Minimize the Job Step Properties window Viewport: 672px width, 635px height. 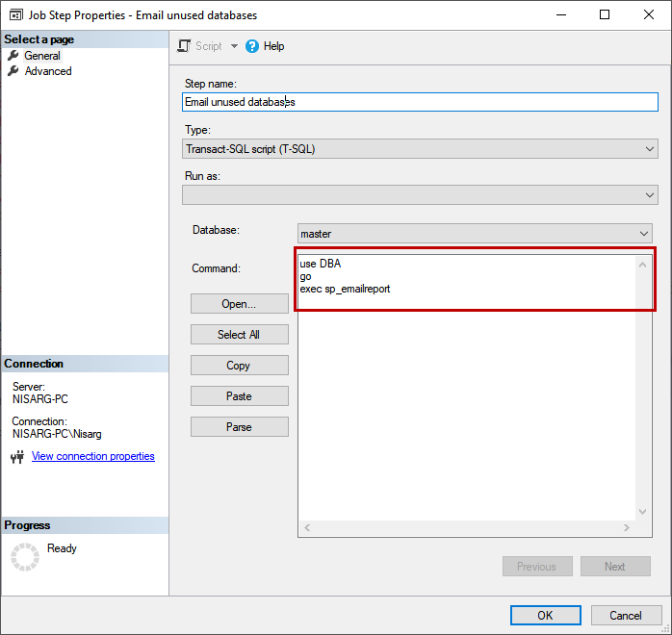(561, 14)
